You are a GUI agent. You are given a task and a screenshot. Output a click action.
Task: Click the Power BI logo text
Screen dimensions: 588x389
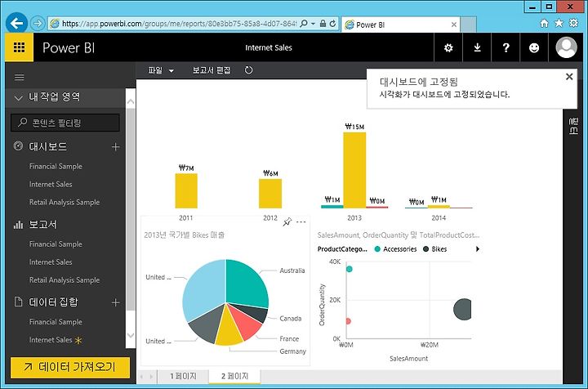click(x=69, y=47)
